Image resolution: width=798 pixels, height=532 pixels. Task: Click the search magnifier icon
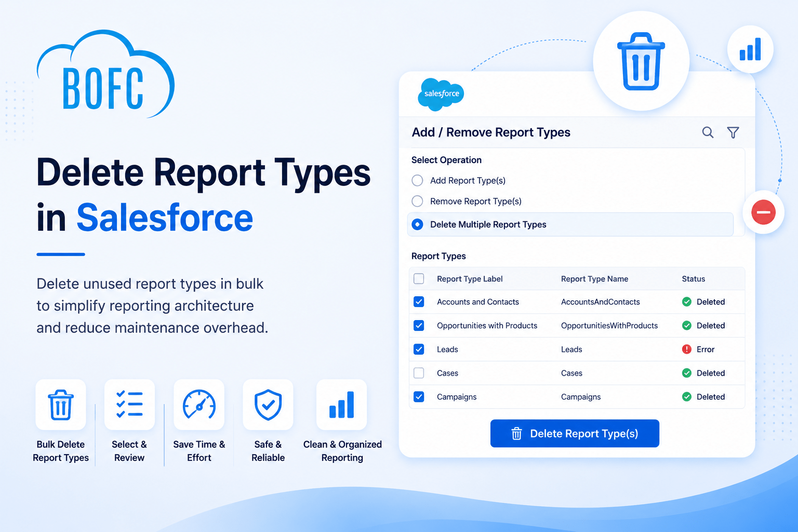(708, 132)
